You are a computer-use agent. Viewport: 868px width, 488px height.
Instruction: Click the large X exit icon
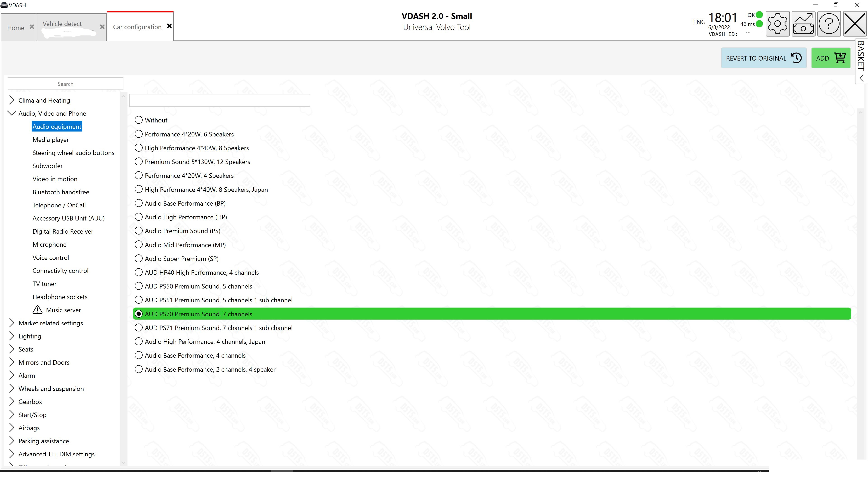pyautogui.click(x=854, y=24)
